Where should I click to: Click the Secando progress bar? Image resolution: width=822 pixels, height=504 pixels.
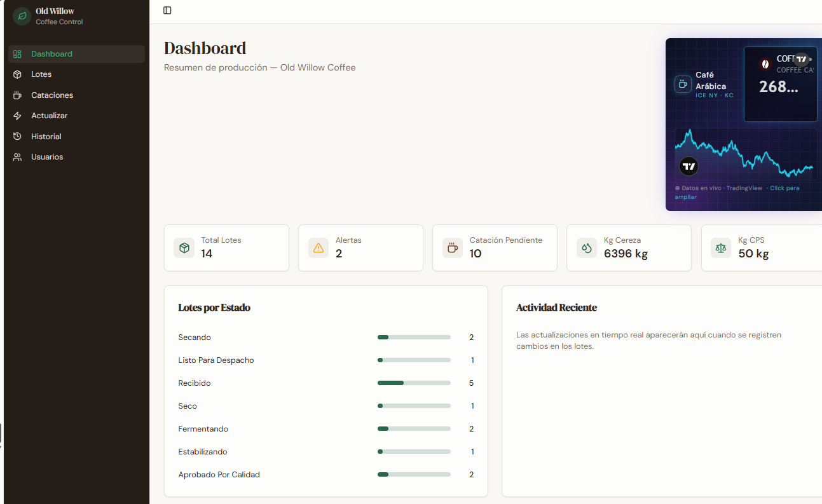point(414,337)
